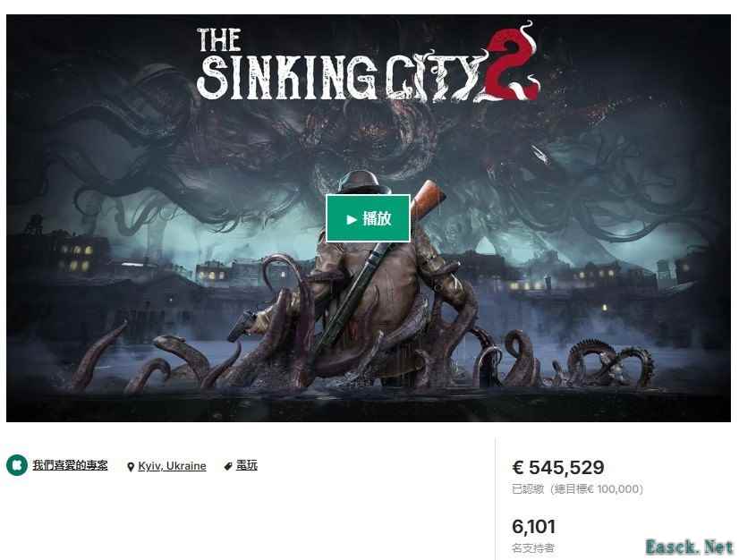The width and height of the screenshot is (739, 560).
Task: Click the green Projects We Love badge icon
Action: [17, 465]
